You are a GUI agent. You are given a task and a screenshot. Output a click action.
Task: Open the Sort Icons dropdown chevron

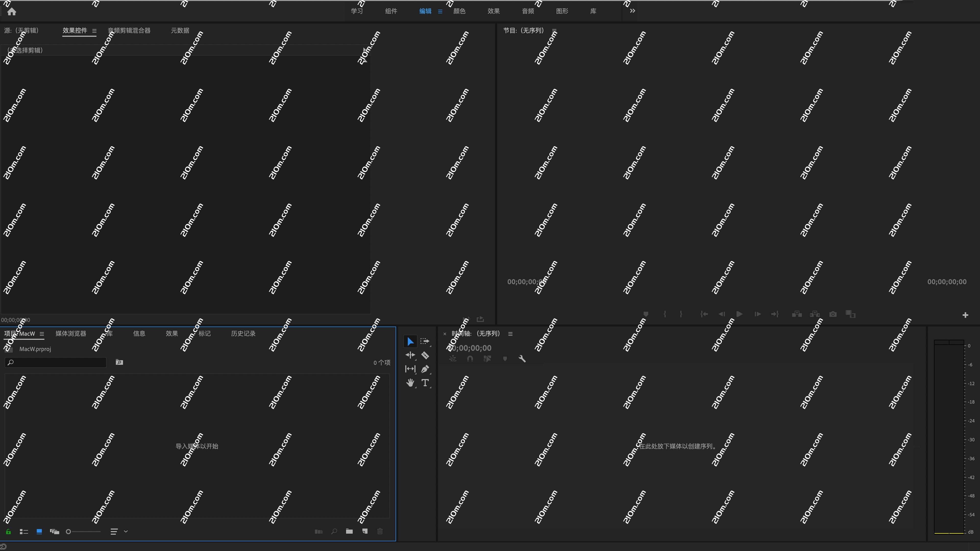tap(126, 532)
